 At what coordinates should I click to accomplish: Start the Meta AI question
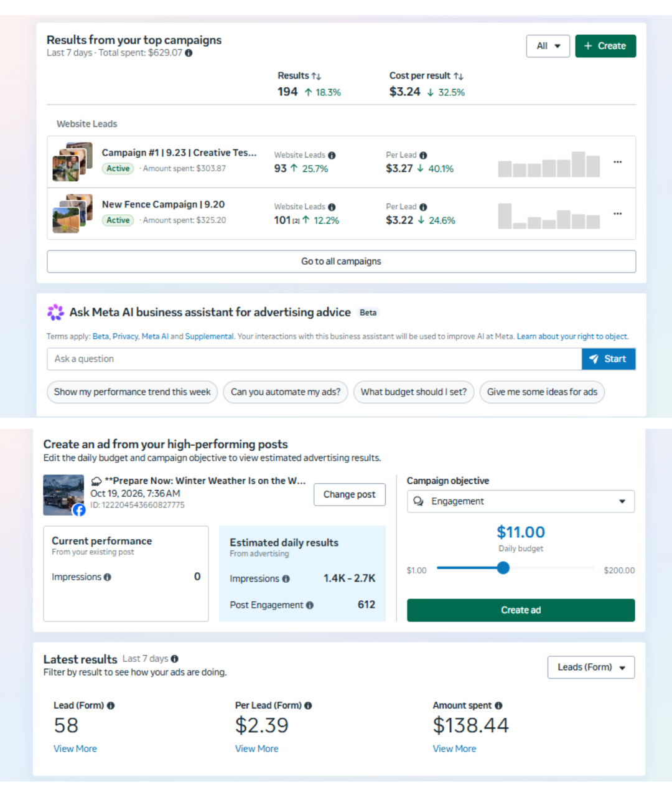(x=609, y=359)
